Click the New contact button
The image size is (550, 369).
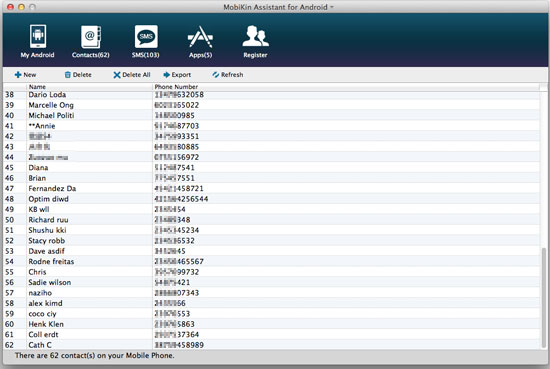coord(25,75)
